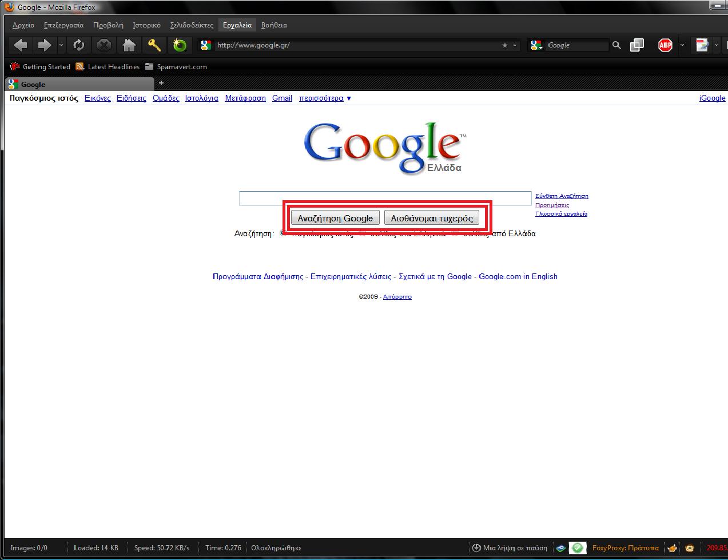The width and height of the screenshot is (728, 560).
Task: Click the Αισθάνομαι τυχερός button
Action: coord(432,219)
